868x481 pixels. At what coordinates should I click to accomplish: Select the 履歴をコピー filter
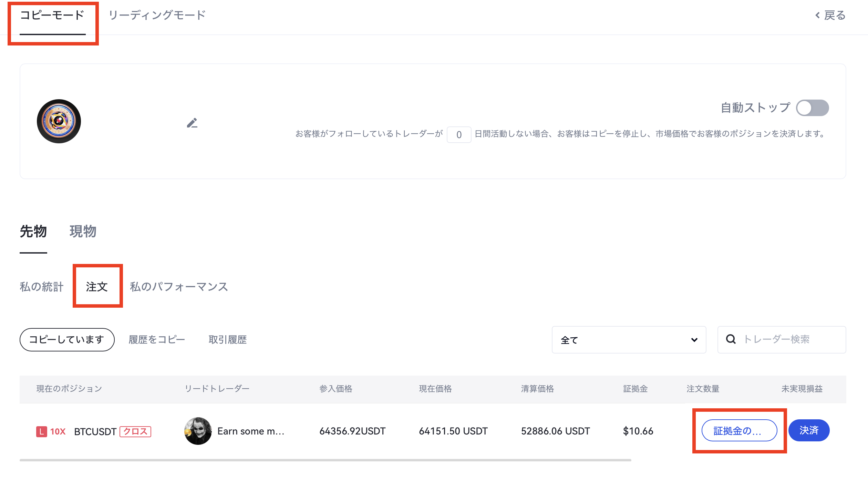(157, 340)
